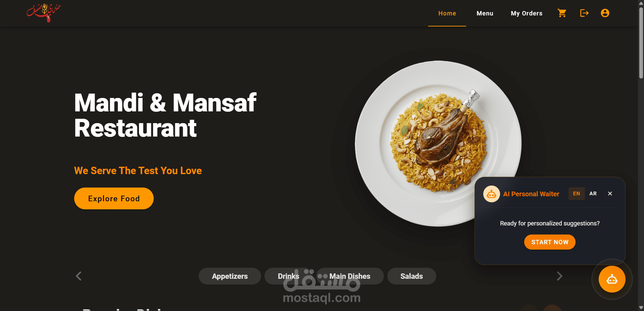
Task: Open the user profile account icon
Action: click(605, 13)
